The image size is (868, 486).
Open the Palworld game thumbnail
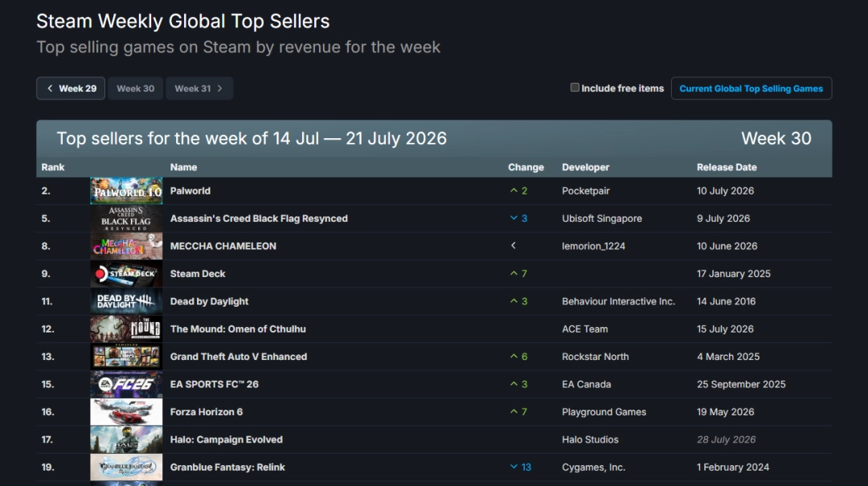[x=126, y=191]
